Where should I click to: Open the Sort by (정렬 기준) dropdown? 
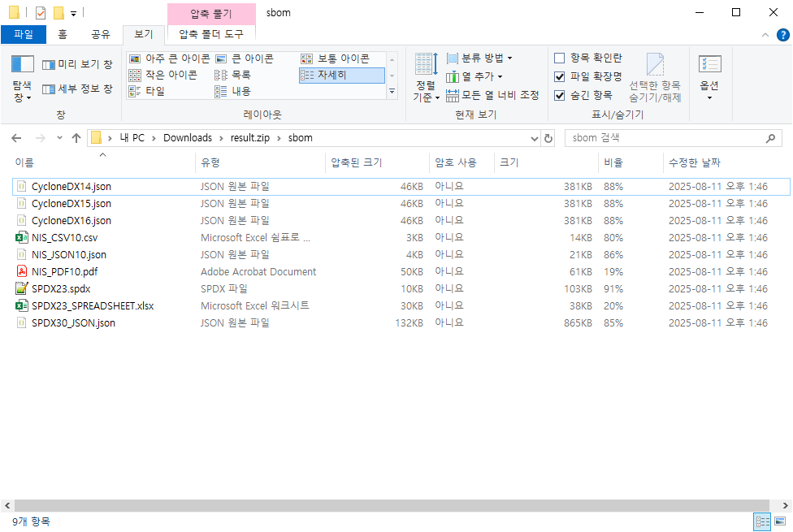(426, 80)
